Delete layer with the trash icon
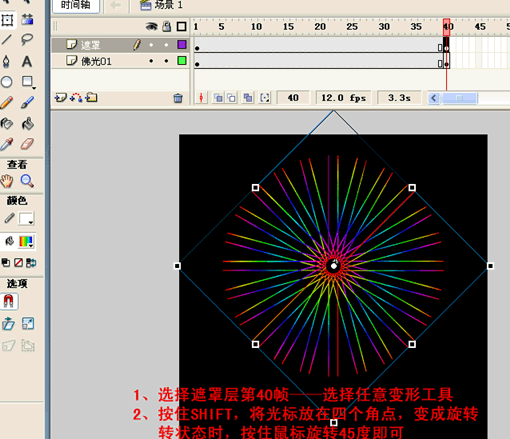This screenshot has height=439, width=510. pos(178,98)
